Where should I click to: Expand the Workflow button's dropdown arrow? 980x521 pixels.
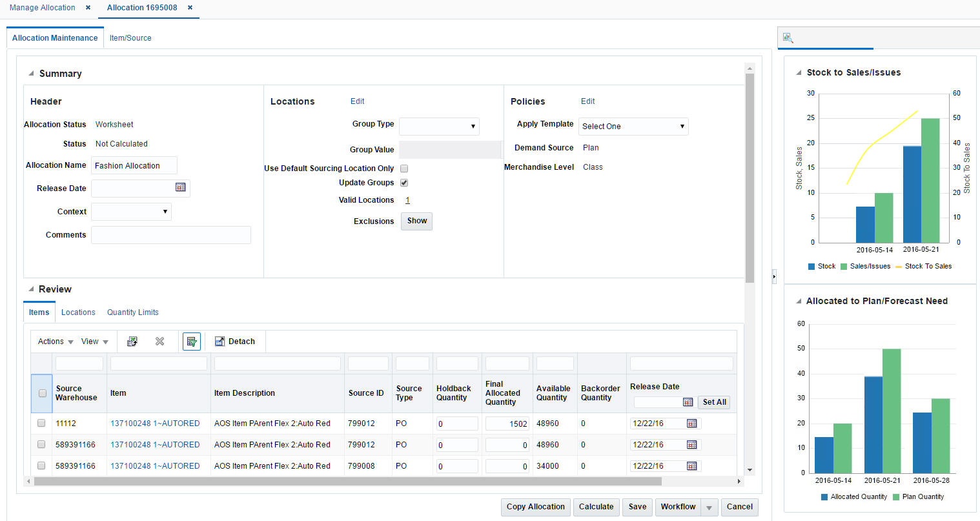tap(709, 507)
